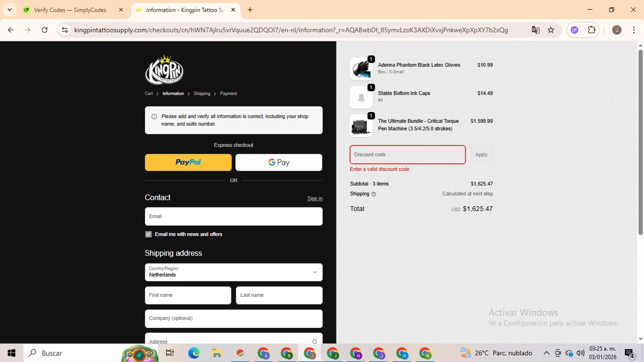Screen dimensions: 644x362
Task: Show hidden system tray icons
Action: point(547,353)
